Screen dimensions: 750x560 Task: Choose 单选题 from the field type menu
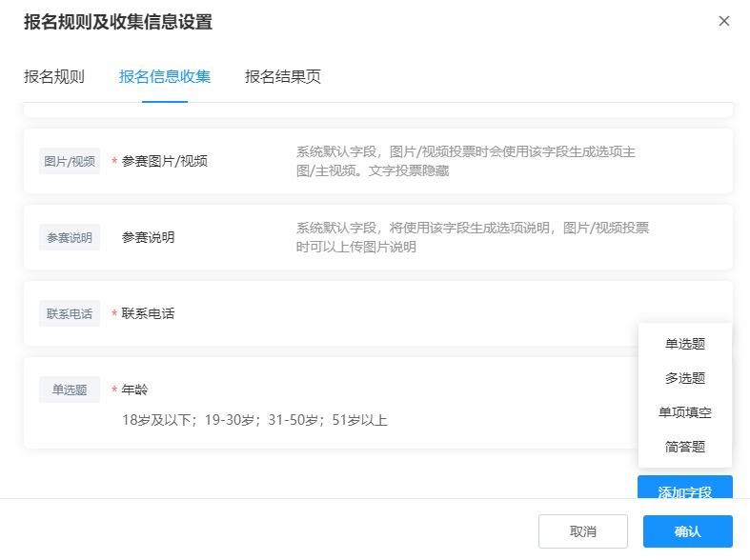[685, 344]
